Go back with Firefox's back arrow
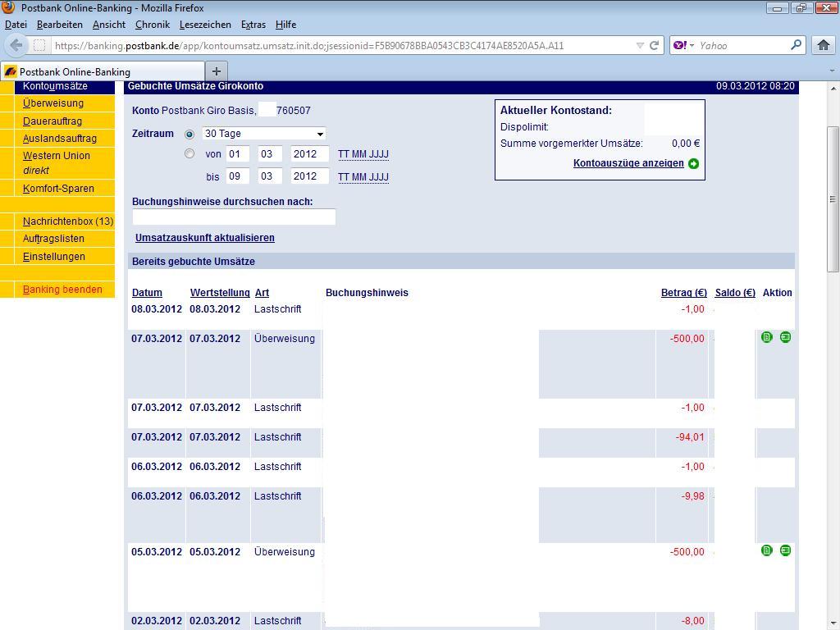840x630 pixels. tap(16, 46)
